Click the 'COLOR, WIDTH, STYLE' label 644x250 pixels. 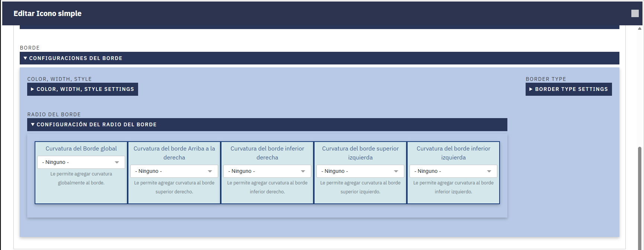(60, 79)
